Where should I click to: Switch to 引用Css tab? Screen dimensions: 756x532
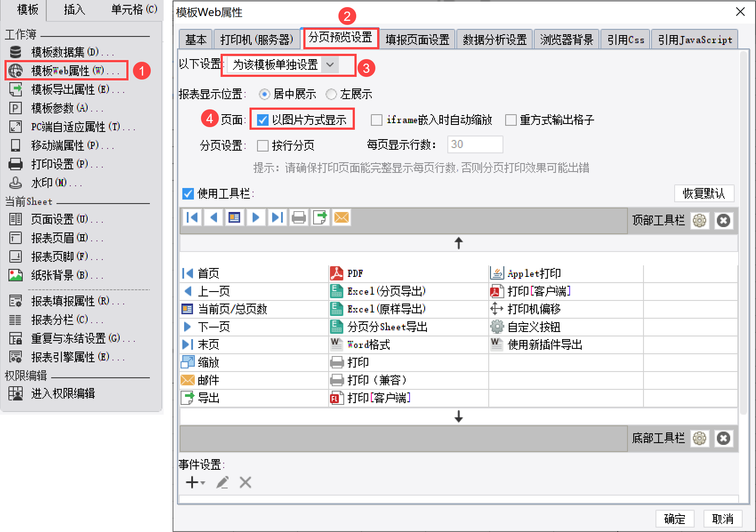click(626, 40)
